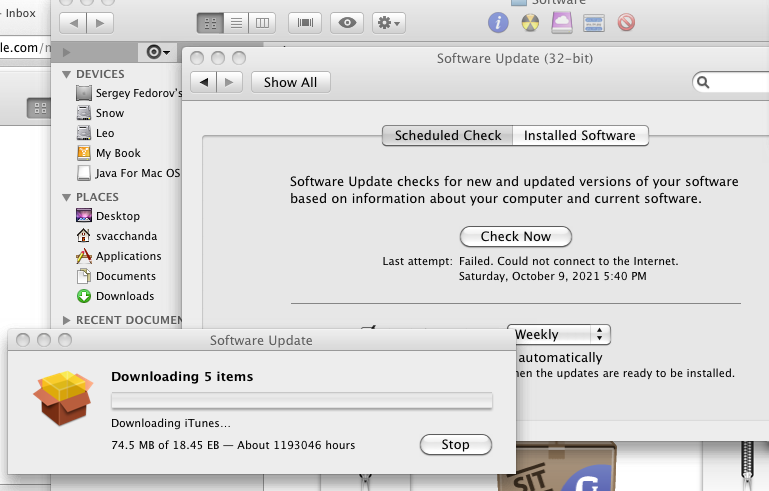Open Desktop in Places sidebar
This screenshot has height=491, width=769.
[x=108, y=216]
